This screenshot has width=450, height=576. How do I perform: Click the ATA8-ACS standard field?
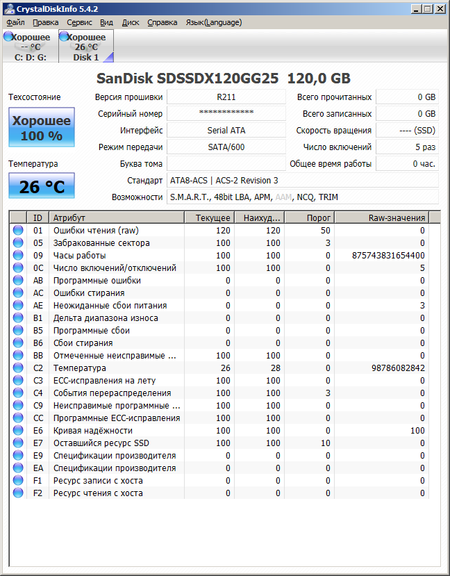pos(303,180)
